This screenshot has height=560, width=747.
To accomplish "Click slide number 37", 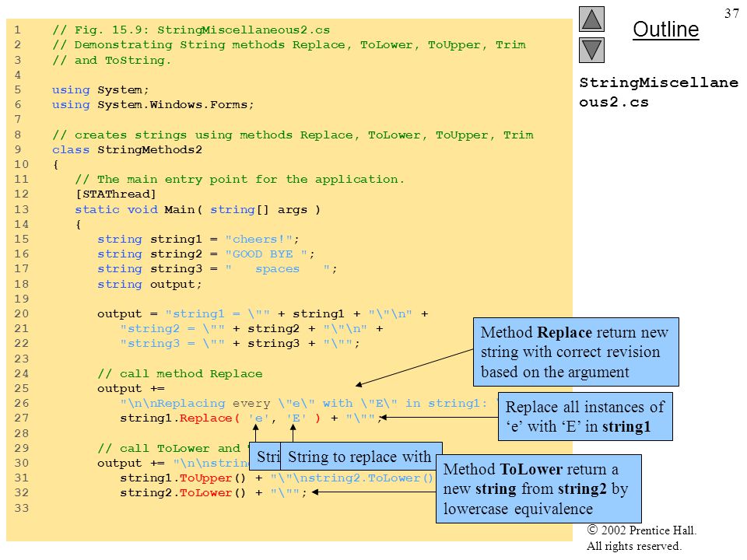I will coord(731,13).
